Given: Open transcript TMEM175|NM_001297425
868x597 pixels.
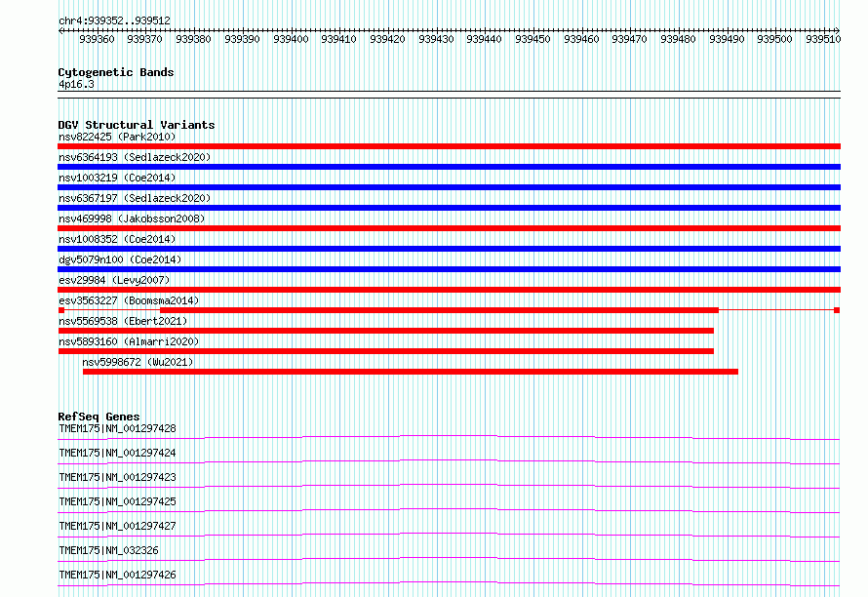Looking at the screenshot, I should point(117,501).
